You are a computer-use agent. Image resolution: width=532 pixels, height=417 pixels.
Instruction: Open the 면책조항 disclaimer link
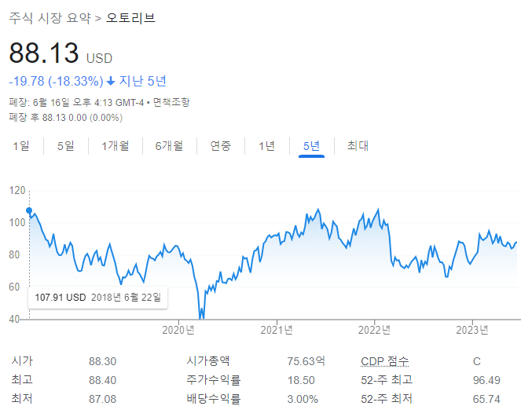pos(171,102)
